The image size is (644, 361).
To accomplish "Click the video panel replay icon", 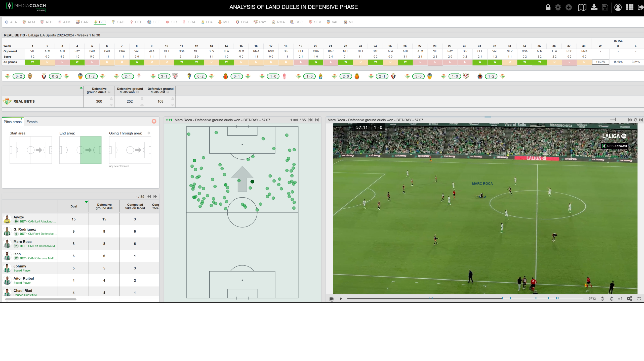I will tap(635, 120).
